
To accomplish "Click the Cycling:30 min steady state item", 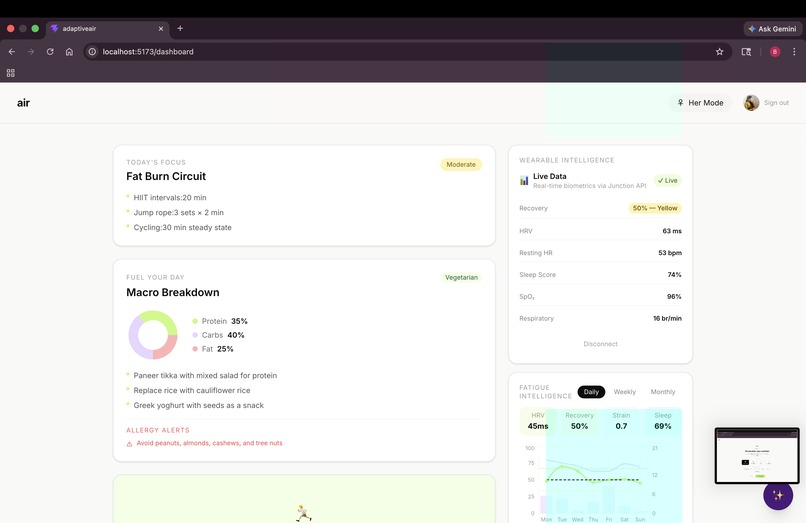I will [x=182, y=227].
